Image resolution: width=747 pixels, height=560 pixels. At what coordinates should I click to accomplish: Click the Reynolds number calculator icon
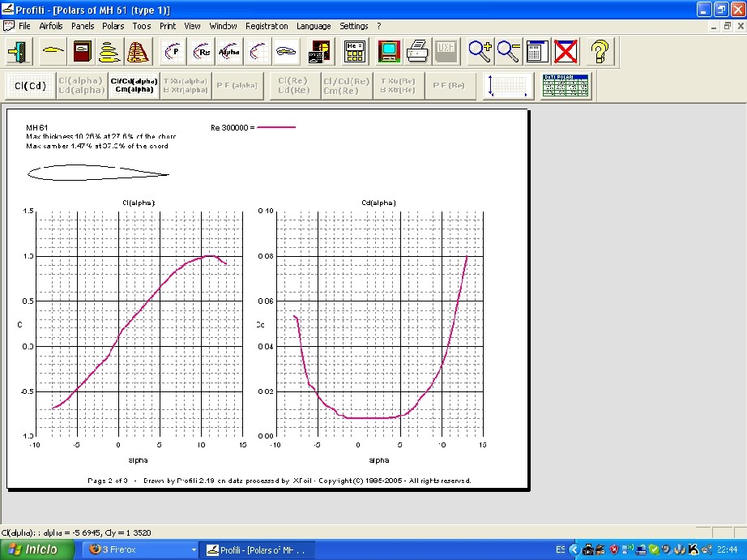355,52
